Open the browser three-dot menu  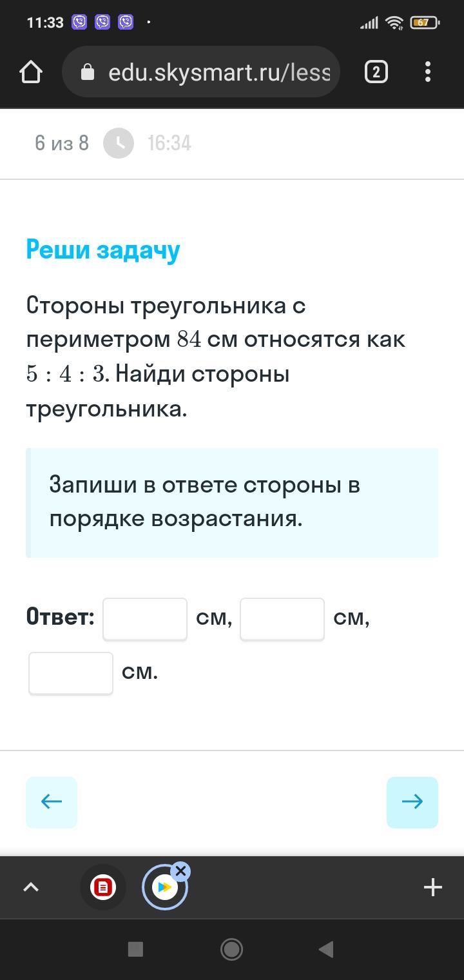pos(428,72)
